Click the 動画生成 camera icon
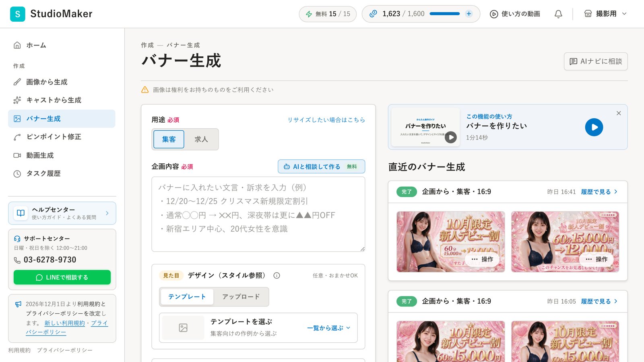 click(17, 155)
